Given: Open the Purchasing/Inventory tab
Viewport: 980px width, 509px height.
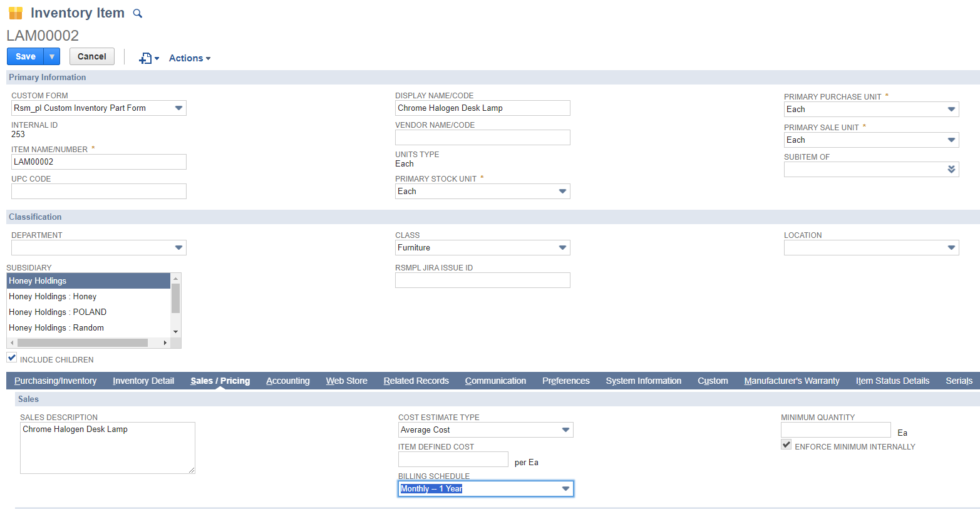Looking at the screenshot, I should (55, 381).
